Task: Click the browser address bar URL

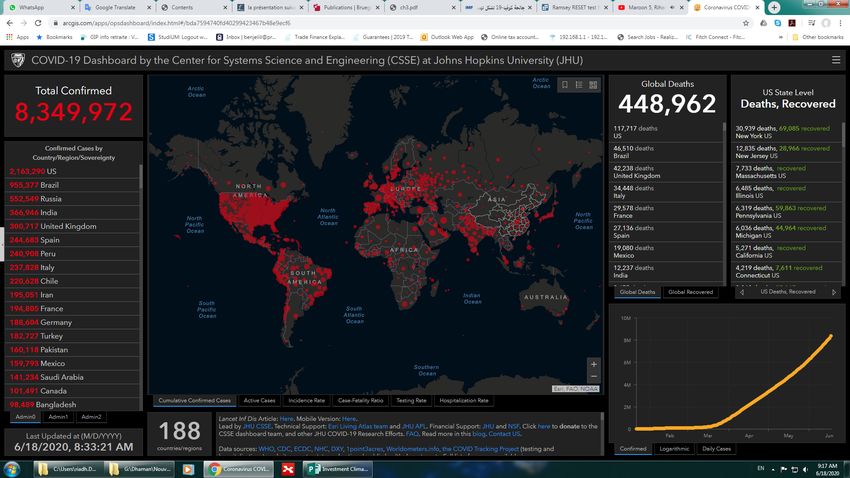Action: (x=176, y=23)
